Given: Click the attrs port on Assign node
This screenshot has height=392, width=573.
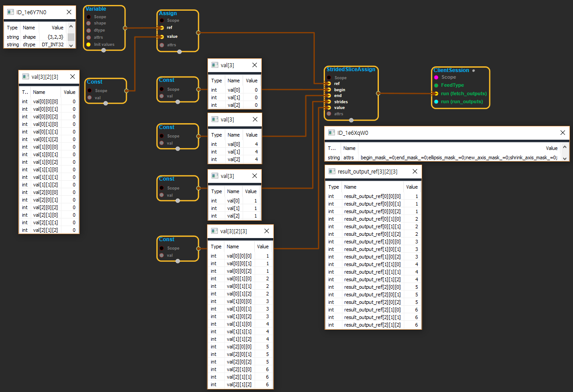Looking at the screenshot, I should pyautogui.click(x=162, y=45).
